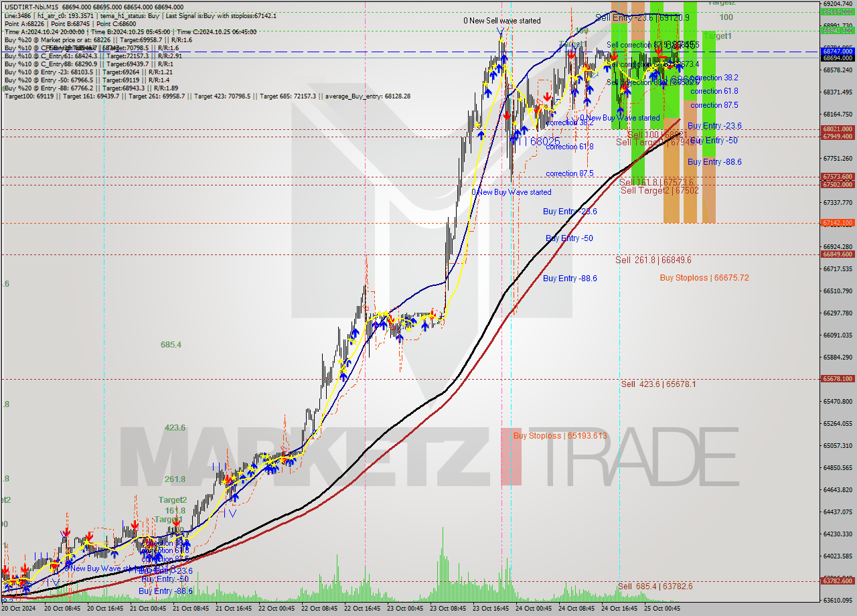Screen dimensions: 857x616
Task: Click the 'Sell 261.8 | 66849.6' level label
Action: pos(653,260)
